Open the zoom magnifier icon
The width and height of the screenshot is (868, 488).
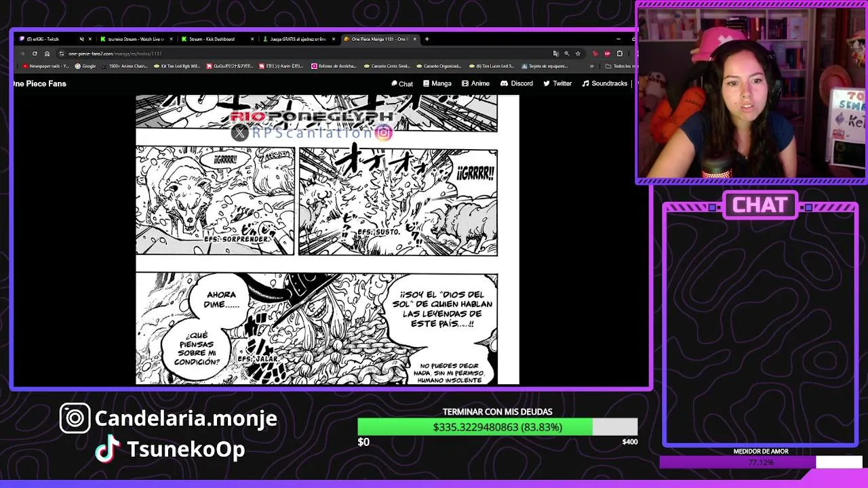click(x=567, y=54)
